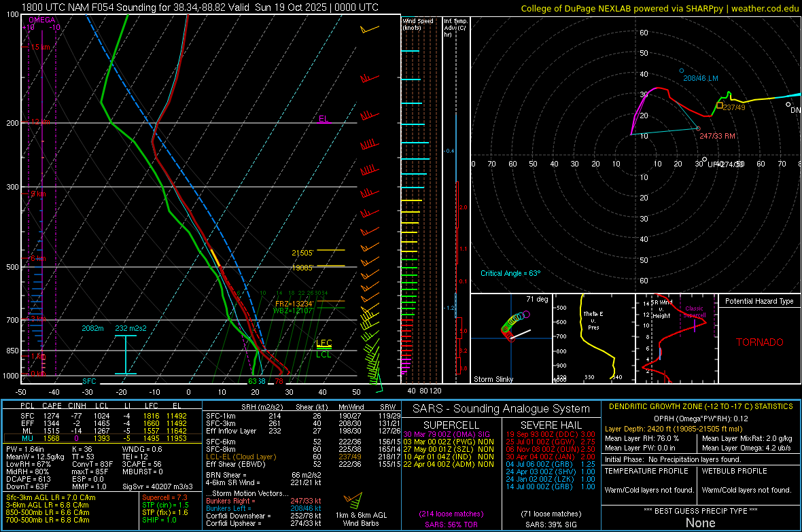Click the FRZ=13234' freezing level marker
802x532 pixels.
coord(294,303)
